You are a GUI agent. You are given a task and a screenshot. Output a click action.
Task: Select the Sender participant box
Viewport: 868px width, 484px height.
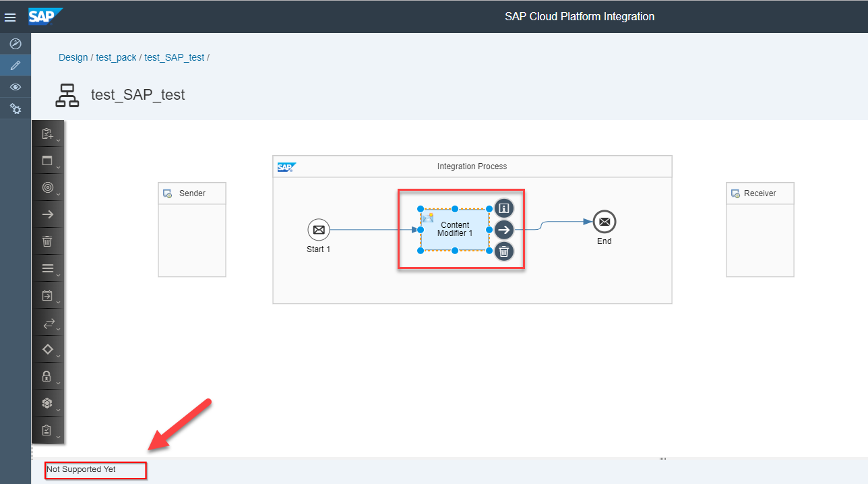[x=192, y=229]
